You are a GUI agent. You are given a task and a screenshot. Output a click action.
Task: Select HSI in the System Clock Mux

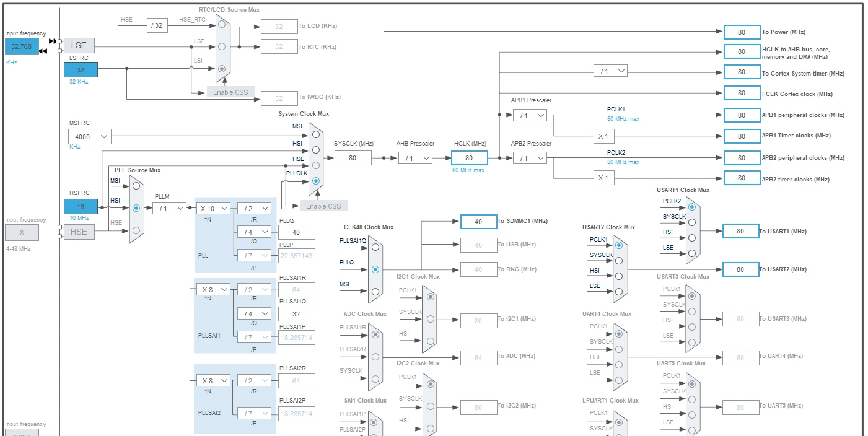317,149
